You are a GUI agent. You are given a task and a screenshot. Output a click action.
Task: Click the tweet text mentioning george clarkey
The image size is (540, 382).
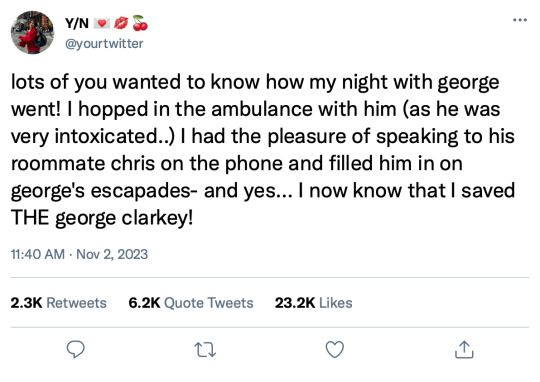pos(263,150)
